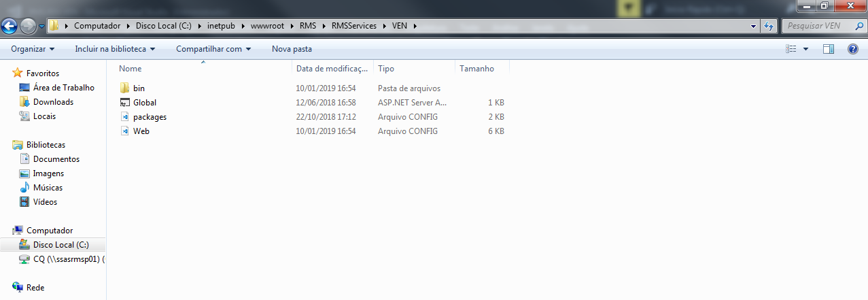Image resolution: width=868 pixels, height=300 pixels.
Task: Refresh the folder with the refresh icon
Action: pyautogui.click(x=769, y=26)
